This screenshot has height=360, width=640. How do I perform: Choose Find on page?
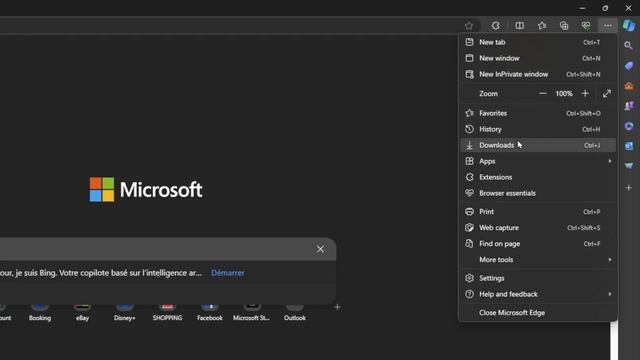(x=538, y=244)
